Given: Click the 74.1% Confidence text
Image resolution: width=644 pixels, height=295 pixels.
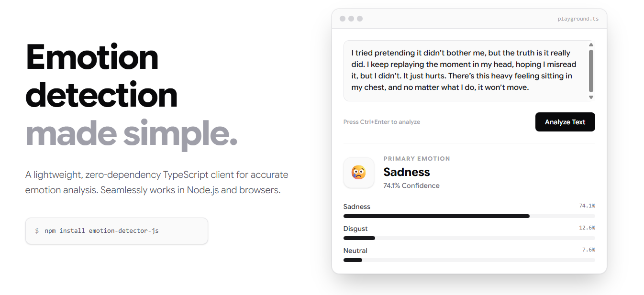Looking at the screenshot, I should tap(411, 186).
